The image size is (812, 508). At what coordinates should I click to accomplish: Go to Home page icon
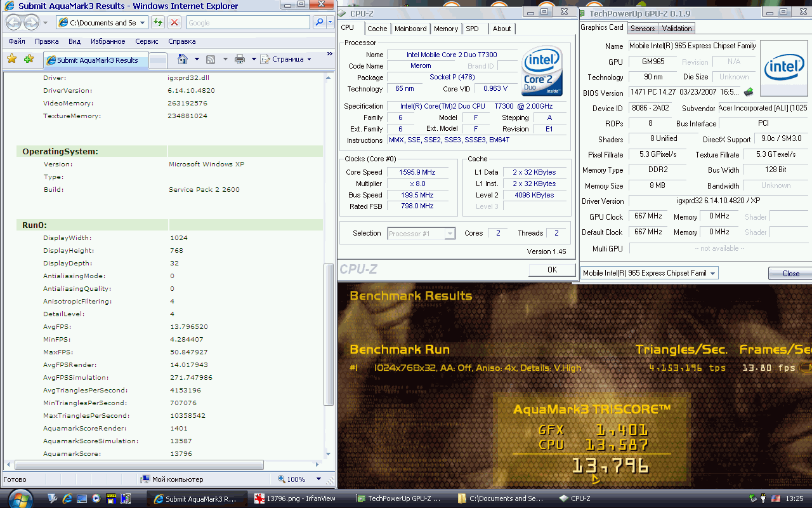(183, 59)
